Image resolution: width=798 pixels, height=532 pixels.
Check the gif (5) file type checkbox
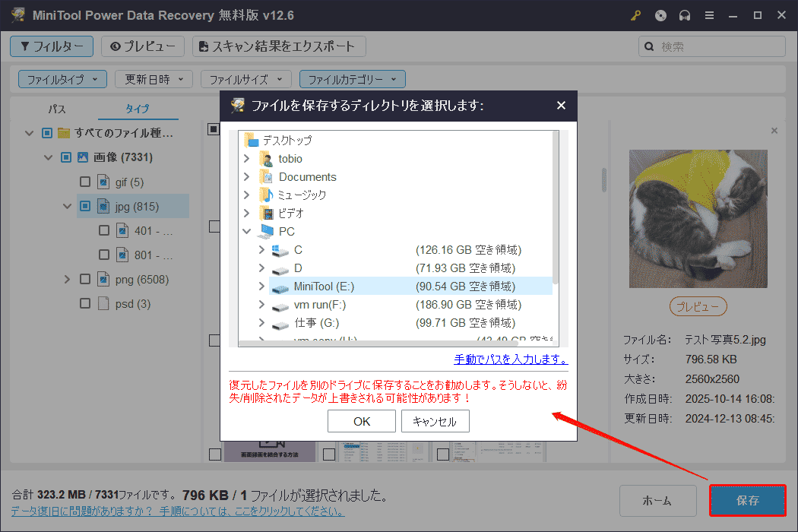click(86, 182)
